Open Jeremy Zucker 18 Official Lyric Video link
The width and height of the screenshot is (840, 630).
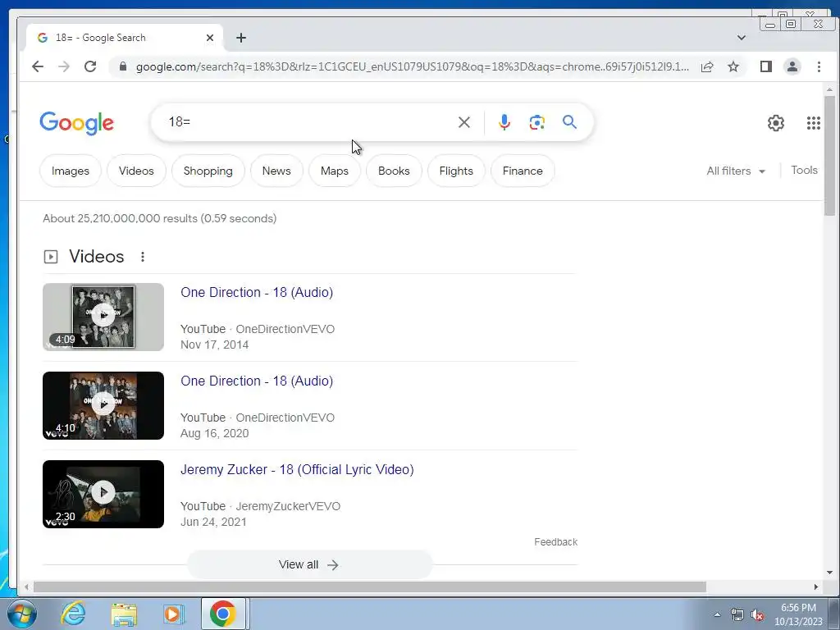tap(297, 470)
